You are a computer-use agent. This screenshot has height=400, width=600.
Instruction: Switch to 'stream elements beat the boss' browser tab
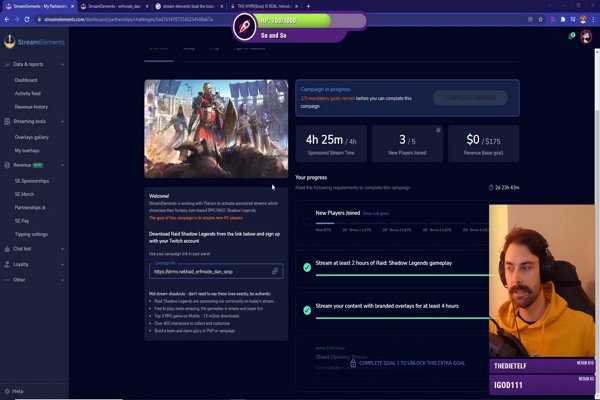click(x=188, y=6)
